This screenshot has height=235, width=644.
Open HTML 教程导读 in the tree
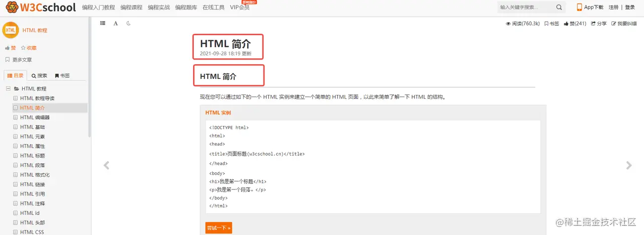37,98
